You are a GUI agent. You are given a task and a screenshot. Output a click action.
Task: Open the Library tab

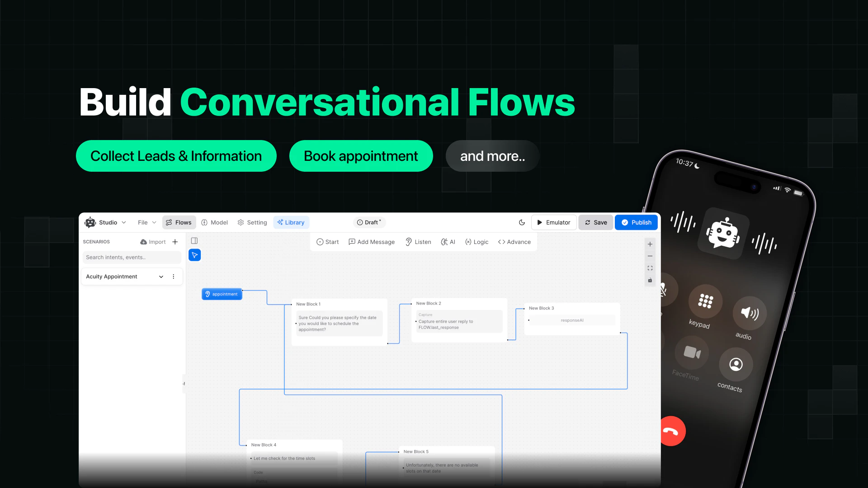pos(291,222)
